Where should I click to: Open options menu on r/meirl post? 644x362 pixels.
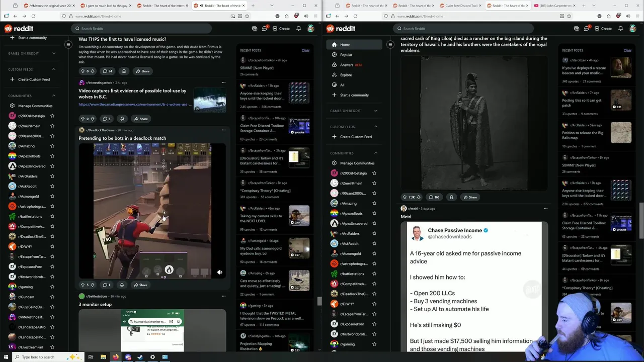pyautogui.click(x=545, y=208)
